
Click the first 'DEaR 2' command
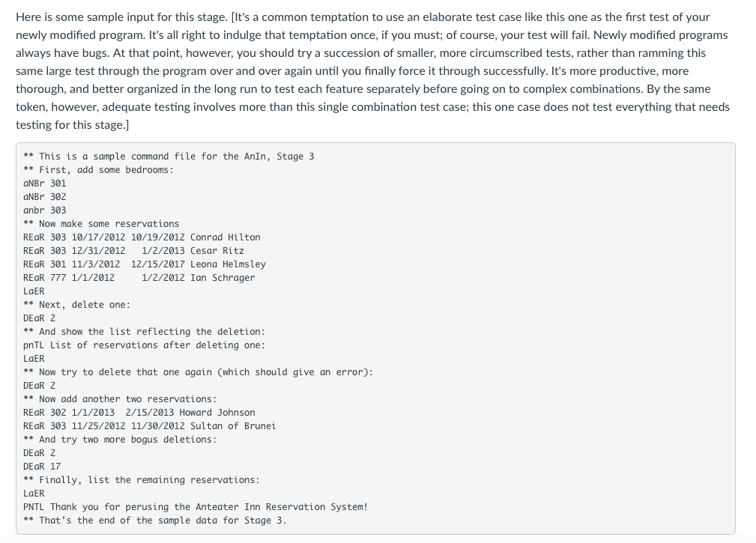point(40,318)
